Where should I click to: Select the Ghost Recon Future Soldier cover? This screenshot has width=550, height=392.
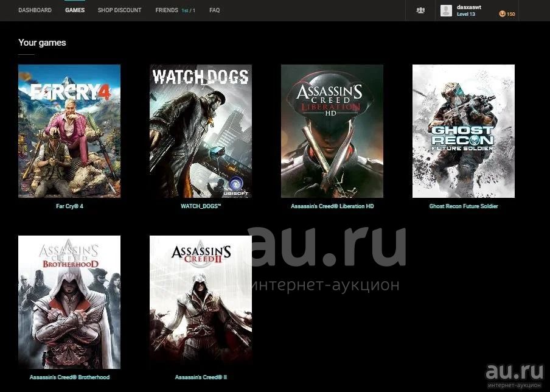tap(464, 131)
